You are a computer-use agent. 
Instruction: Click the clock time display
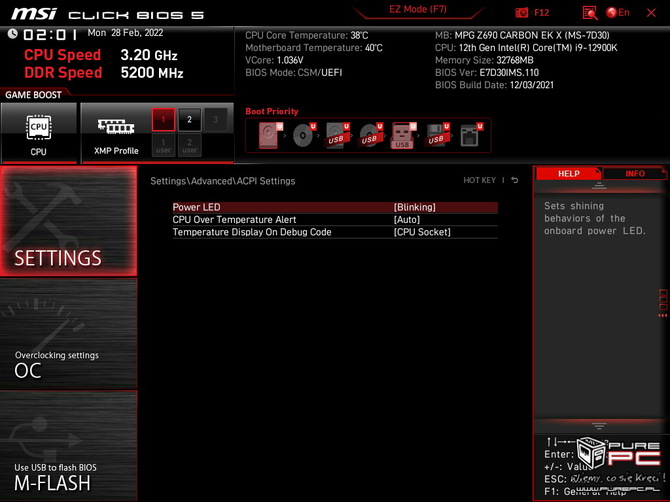point(50,35)
